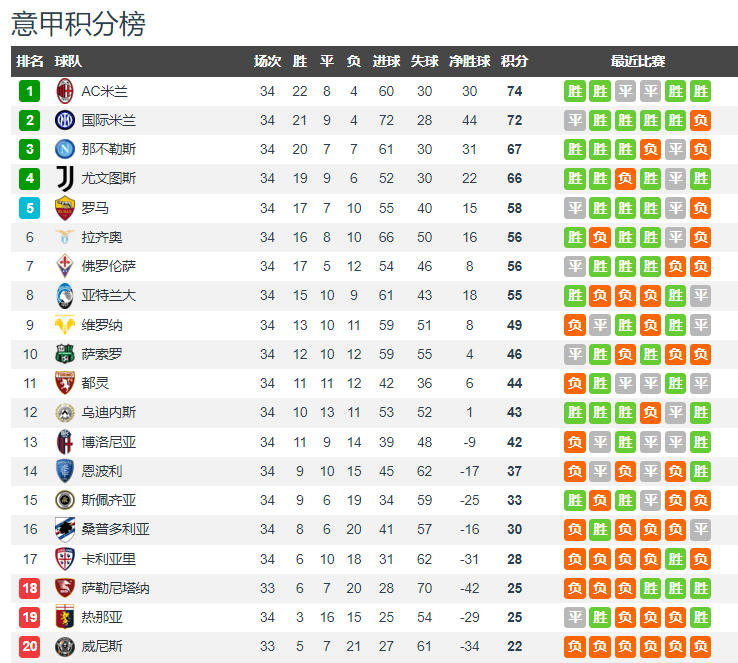Click the 球队 column header
Screen dimensions: 738x663
point(68,61)
